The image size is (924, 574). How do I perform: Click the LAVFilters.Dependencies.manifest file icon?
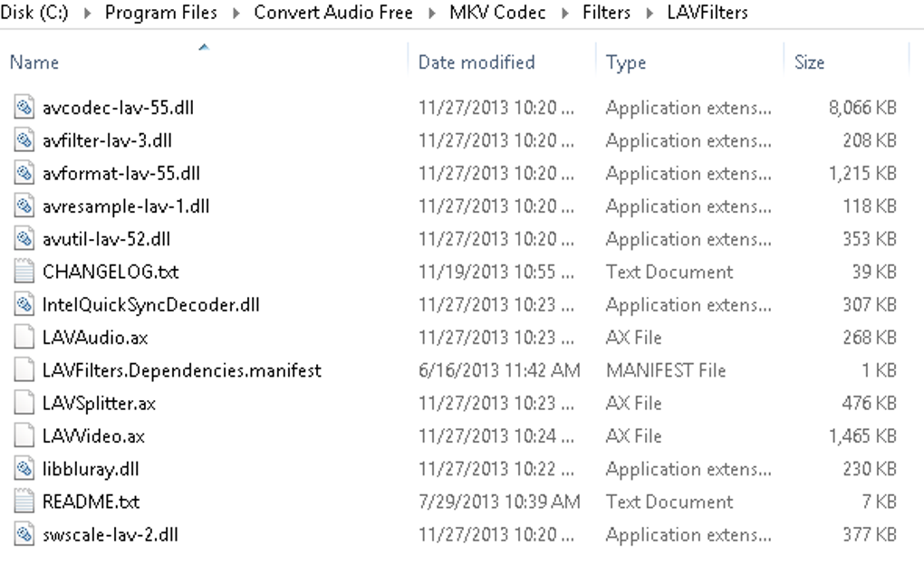click(24, 370)
